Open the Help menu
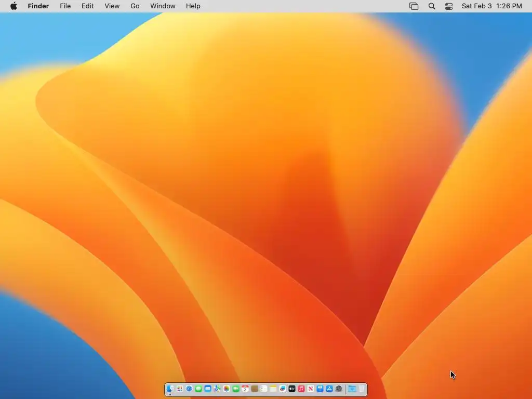The width and height of the screenshot is (532, 399). [x=193, y=6]
